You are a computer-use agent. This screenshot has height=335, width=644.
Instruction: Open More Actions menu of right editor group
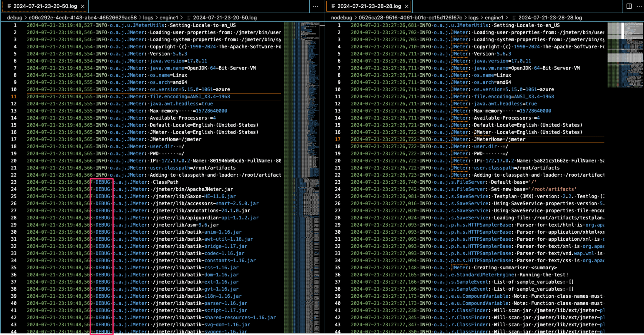coord(639,6)
